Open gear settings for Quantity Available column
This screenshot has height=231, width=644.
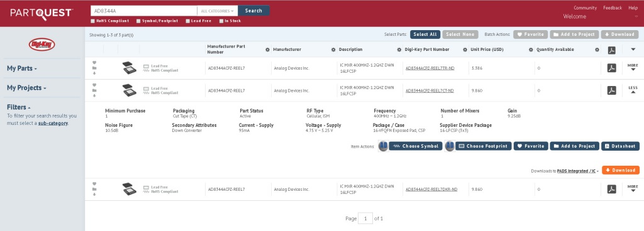597,50
